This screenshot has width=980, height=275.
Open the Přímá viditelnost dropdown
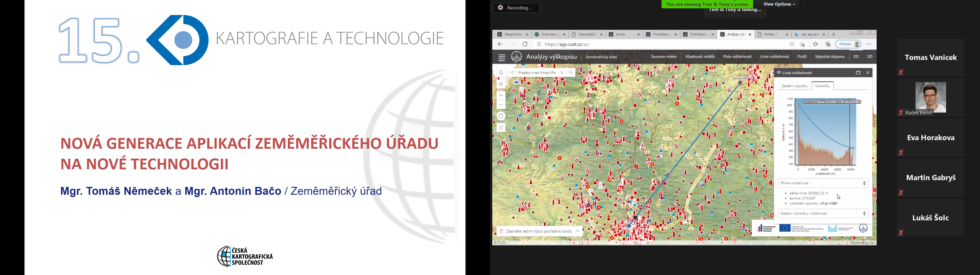click(823, 183)
